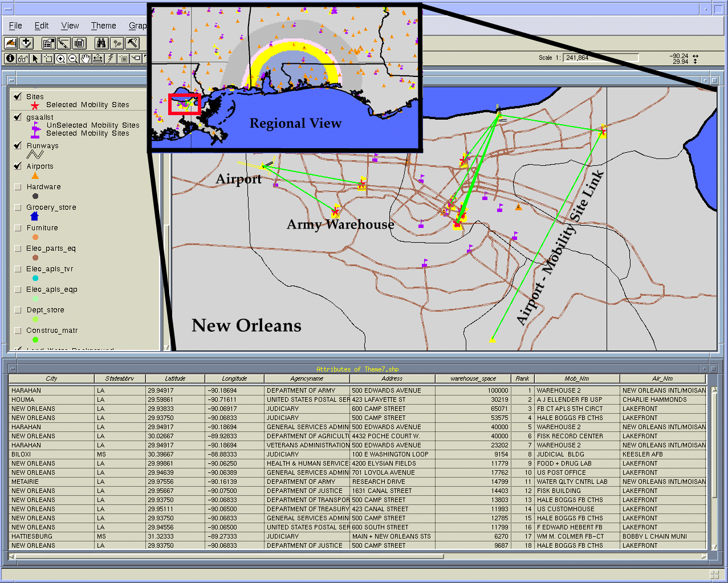Enable the Hardware theme checkbox
The width and height of the screenshot is (728, 583).
(x=18, y=186)
